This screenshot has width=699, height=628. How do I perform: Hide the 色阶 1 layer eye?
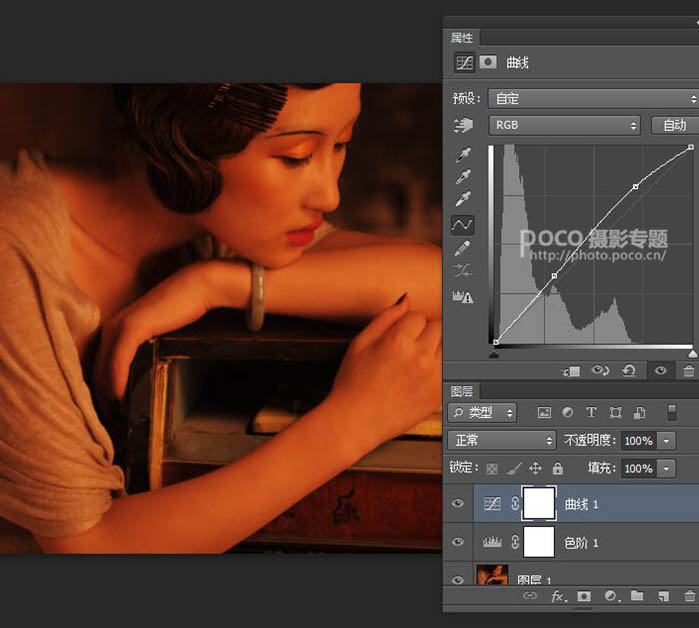(458, 542)
